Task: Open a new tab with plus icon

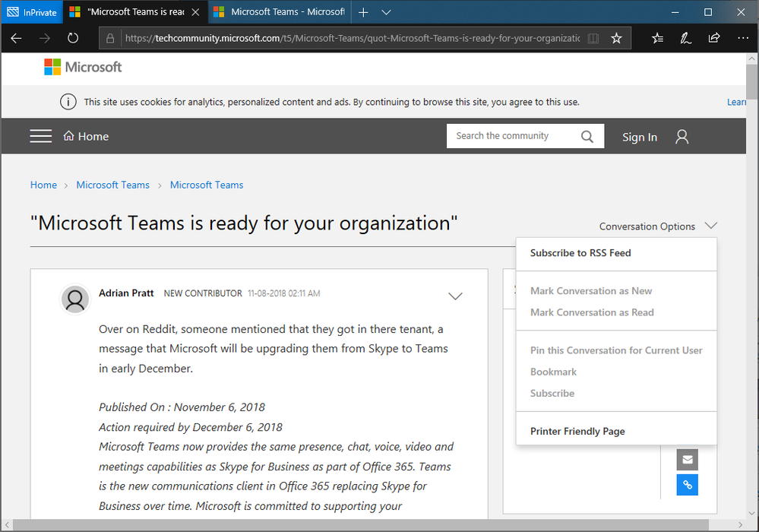Action: (x=363, y=13)
